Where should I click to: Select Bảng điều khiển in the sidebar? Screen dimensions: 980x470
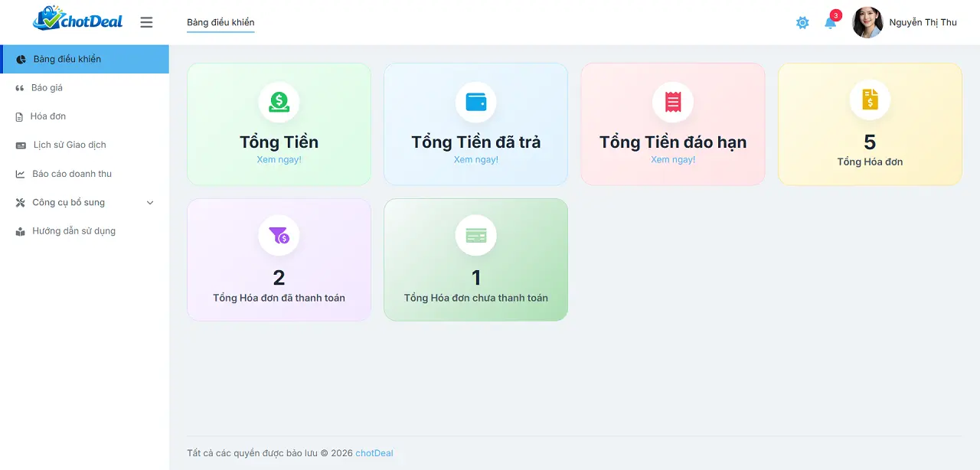coord(67,58)
